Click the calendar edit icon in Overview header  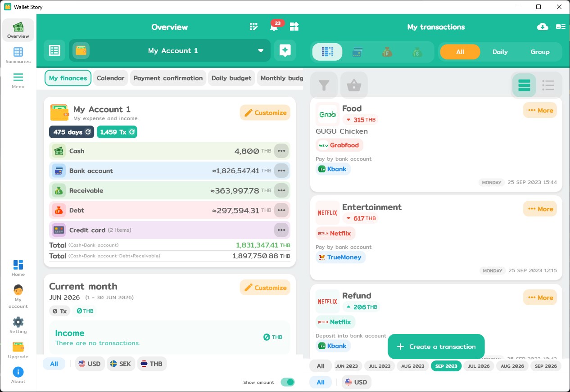click(253, 27)
